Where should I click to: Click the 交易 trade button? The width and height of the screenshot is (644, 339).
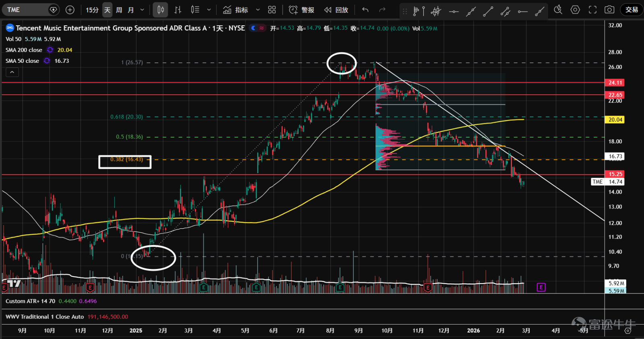pos(632,10)
